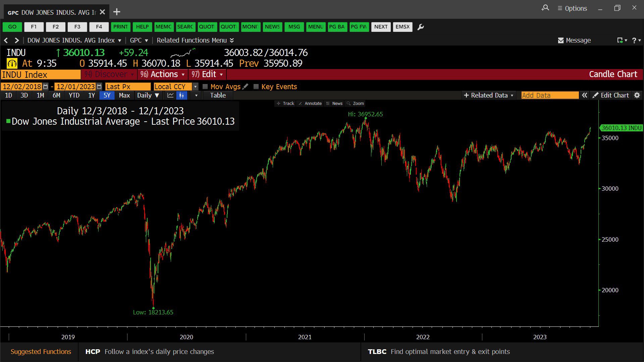Viewport: 644px width, 362px height.
Task: Open the Daily periodicity dropdown
Action: [x=148, y=96]
